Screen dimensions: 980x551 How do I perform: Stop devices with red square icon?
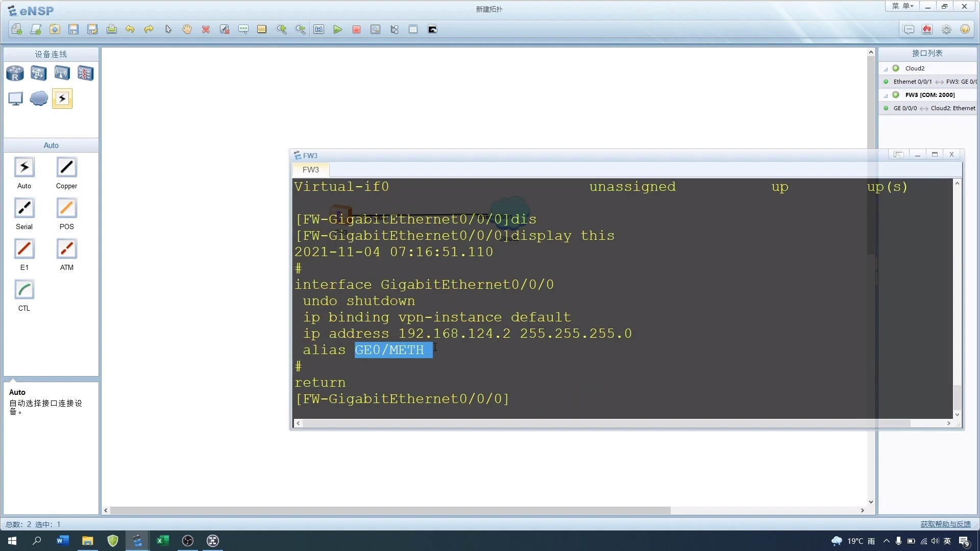click(356, 30)
